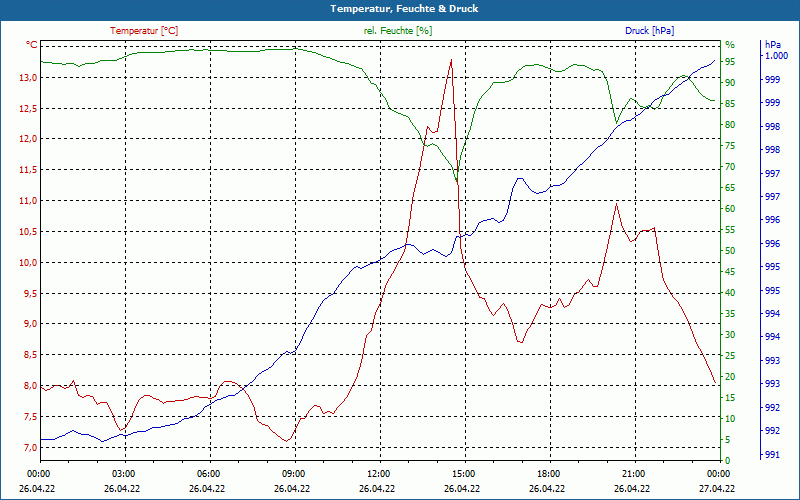Click the temperature axis value 12,5
The width and height of the screenshot is (800, 500).
(x=29, y=108)
